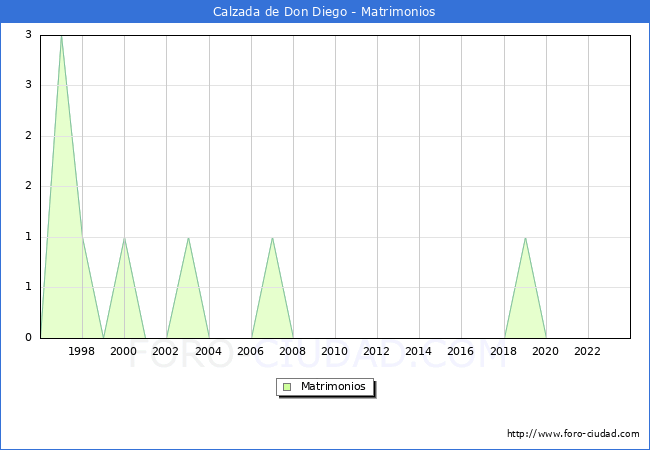Select the tallest peak at the 1997 data point
Screen dimensions: 650x450
tap(61, 36)
